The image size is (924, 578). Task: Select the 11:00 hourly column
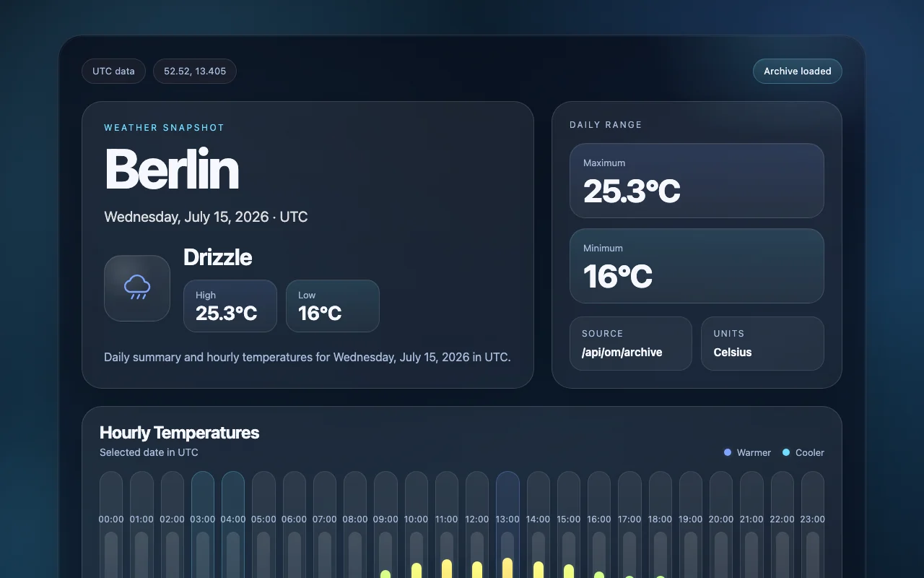tap(447, 525)
